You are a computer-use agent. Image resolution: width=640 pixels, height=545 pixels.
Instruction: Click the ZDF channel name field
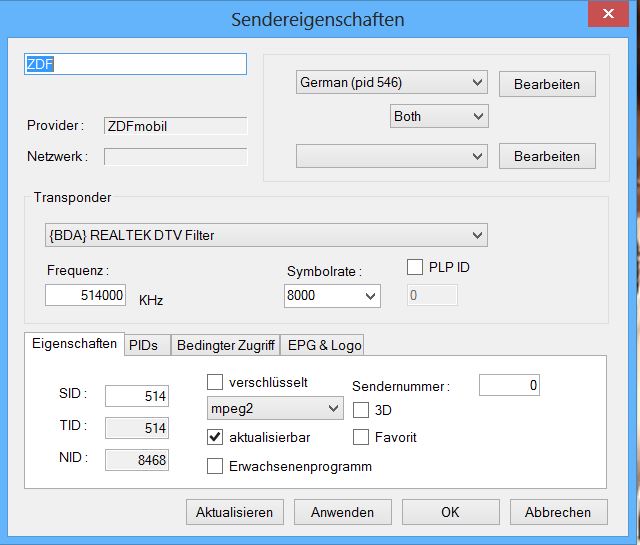click(135, 63)
